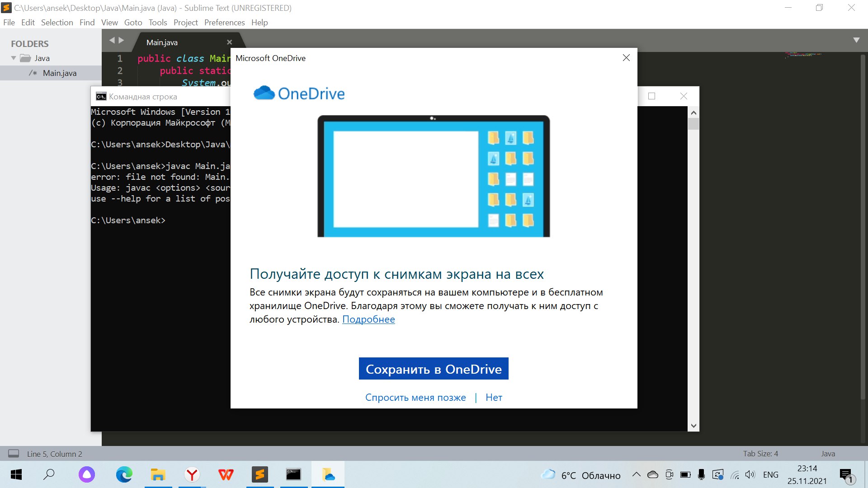
Task: Change Tab Size: 4 setting
Action: (x=760, y=453)
